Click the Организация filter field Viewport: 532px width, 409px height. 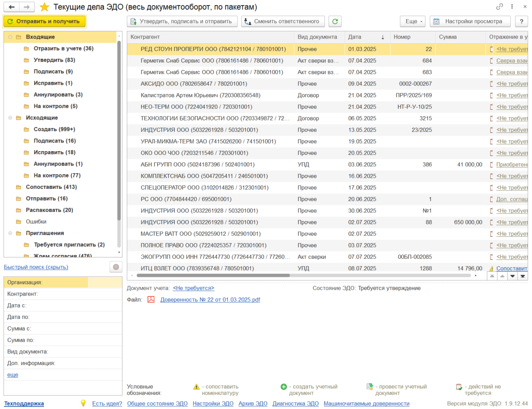pos(63,282)
